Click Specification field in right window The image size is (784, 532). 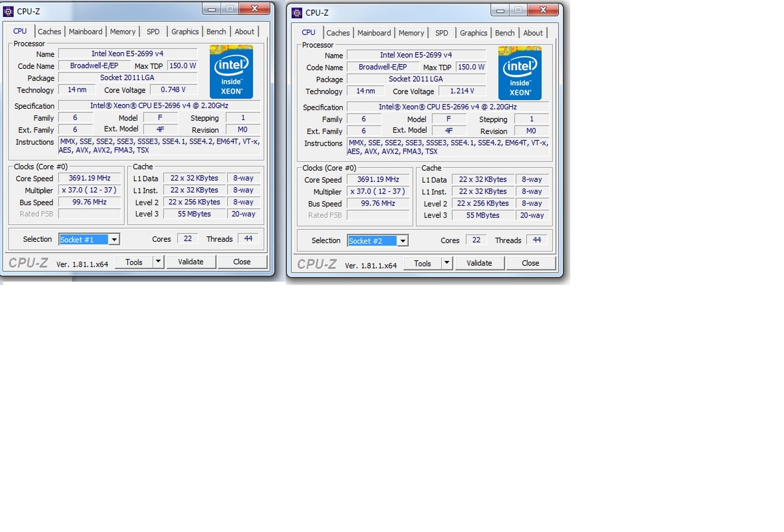pos(448,107)
